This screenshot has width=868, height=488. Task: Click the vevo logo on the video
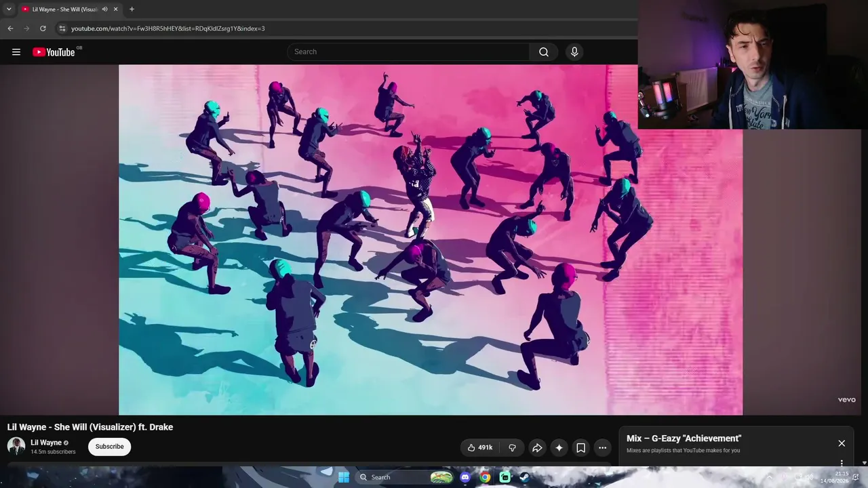847,400
